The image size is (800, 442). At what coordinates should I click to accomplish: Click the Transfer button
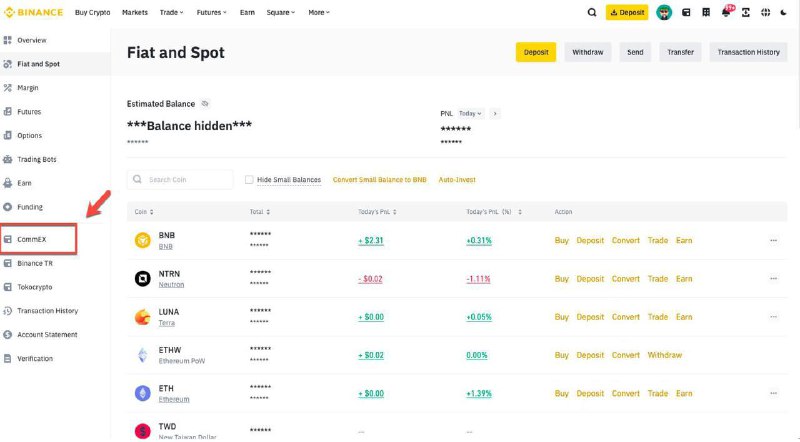tap(680, 52)
